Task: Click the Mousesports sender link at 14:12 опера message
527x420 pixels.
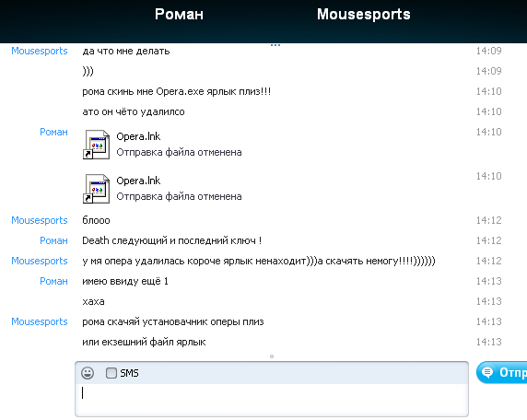Action: click(40, 261)
